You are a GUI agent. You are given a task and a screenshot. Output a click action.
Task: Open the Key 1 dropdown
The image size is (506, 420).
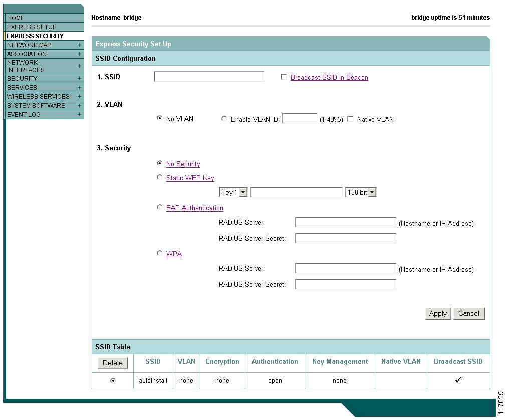[x=233, y=192]
